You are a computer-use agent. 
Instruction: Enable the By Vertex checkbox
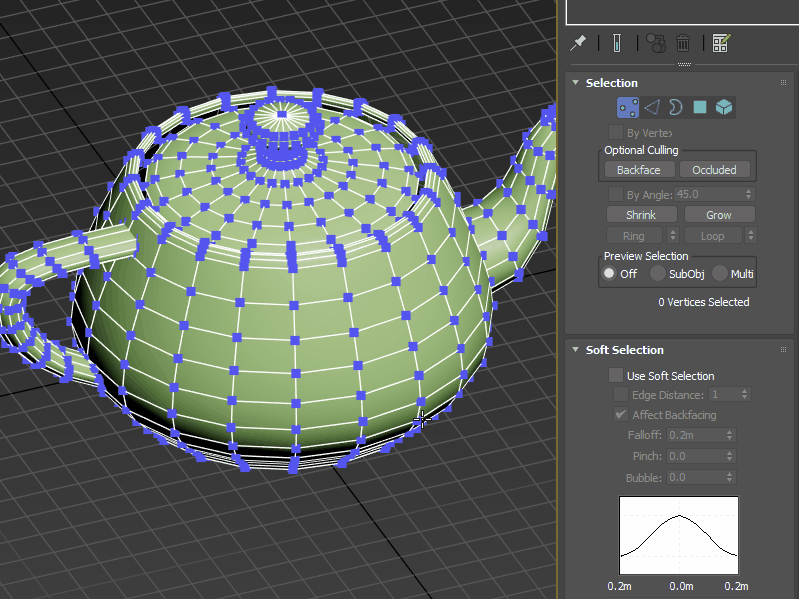[x=616, y=132]
